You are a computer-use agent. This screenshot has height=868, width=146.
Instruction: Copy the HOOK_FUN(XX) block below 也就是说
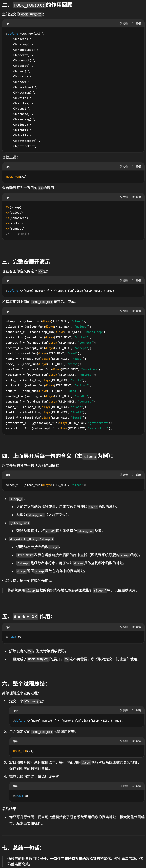point(124,166)
